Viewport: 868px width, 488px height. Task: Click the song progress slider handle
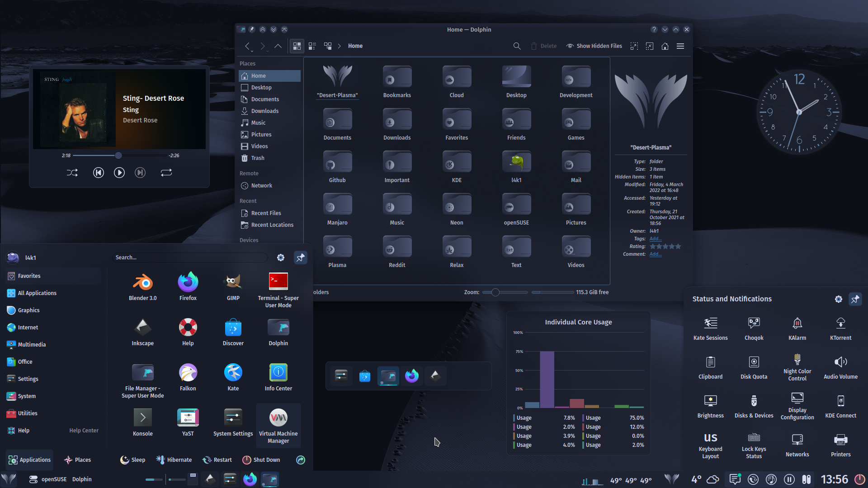click(x=118, y=155)
